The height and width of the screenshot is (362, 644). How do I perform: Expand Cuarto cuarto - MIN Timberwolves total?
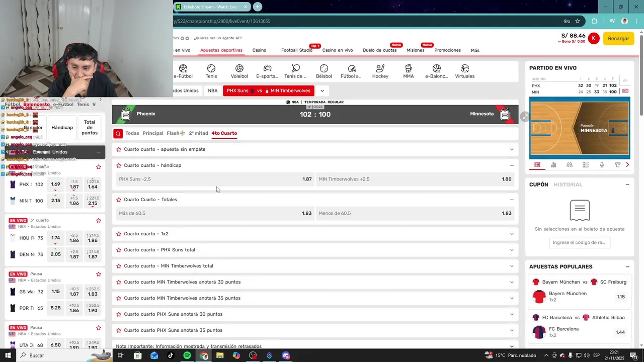tap(512, 266)
